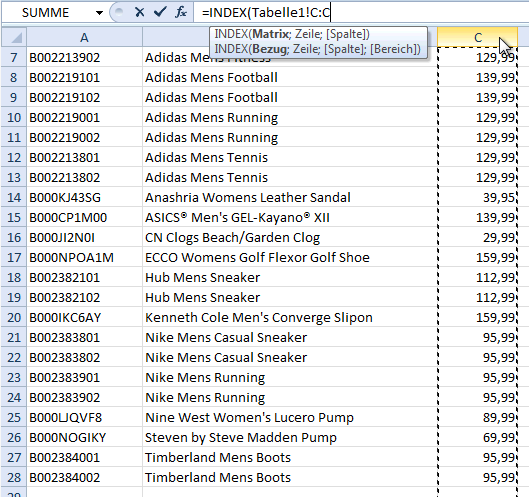Select price 69,99 cell
Viewport: 529px width, 497px height.
[x=477, y=437]
